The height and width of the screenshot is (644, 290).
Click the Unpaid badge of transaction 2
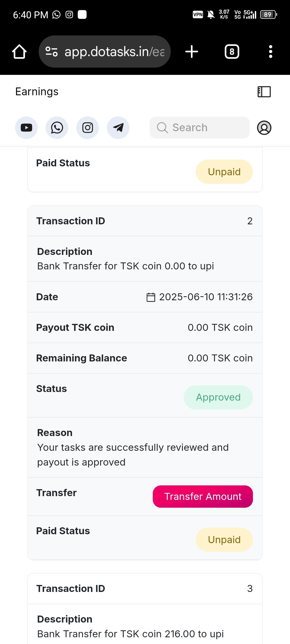224,540
